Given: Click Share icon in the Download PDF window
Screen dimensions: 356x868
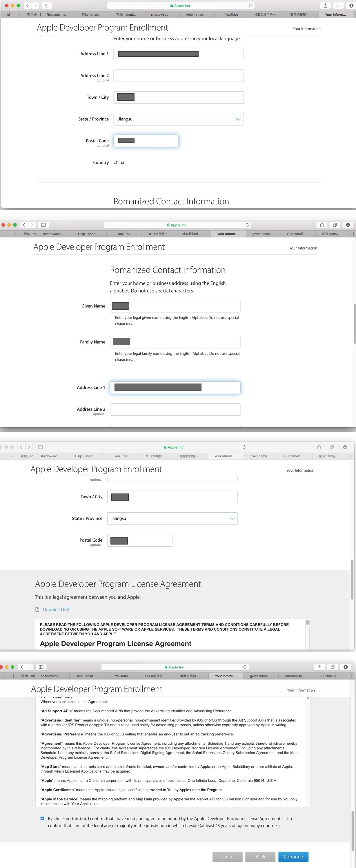Looking at the screenshot, I should click(319, 447).
